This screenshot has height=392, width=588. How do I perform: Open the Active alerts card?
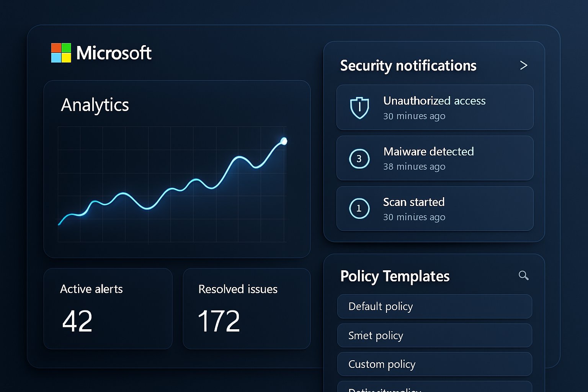[108, 309]
